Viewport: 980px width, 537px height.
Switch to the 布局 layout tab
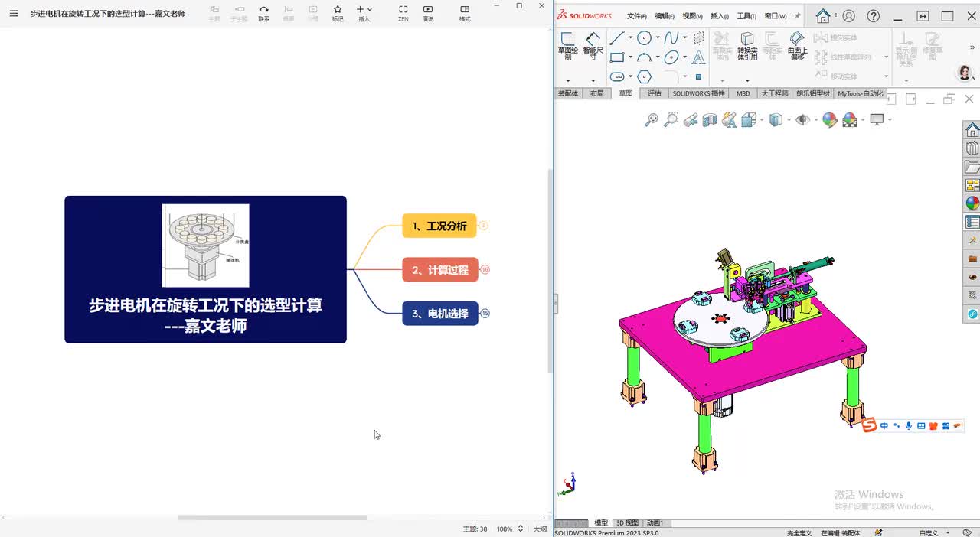597,93
